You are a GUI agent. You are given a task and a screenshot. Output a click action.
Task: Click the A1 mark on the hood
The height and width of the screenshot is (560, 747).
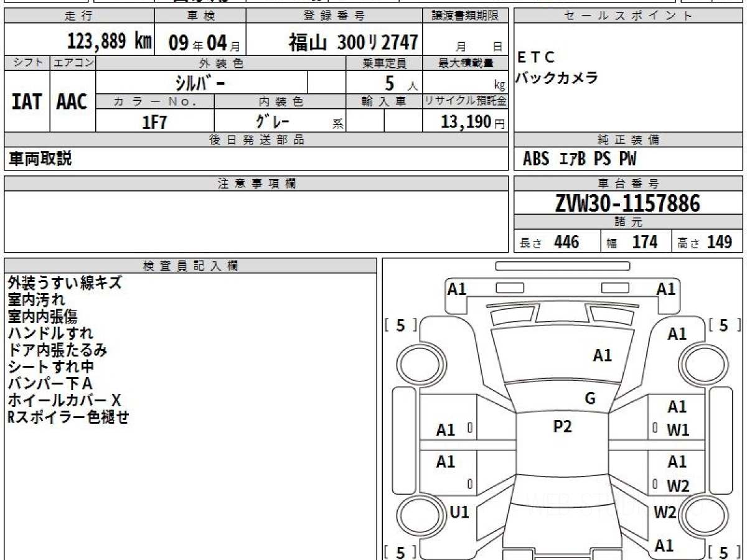pos(603,355)
